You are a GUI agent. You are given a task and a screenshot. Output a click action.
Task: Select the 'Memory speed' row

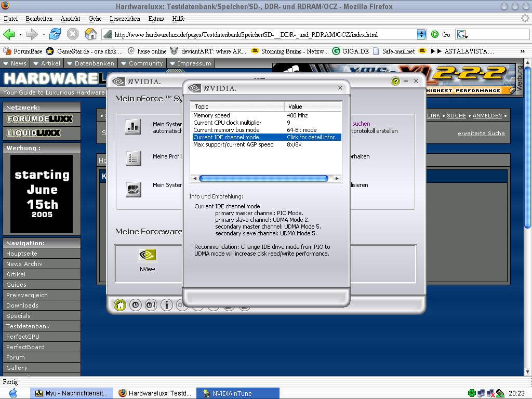click(x=266, y=115)
